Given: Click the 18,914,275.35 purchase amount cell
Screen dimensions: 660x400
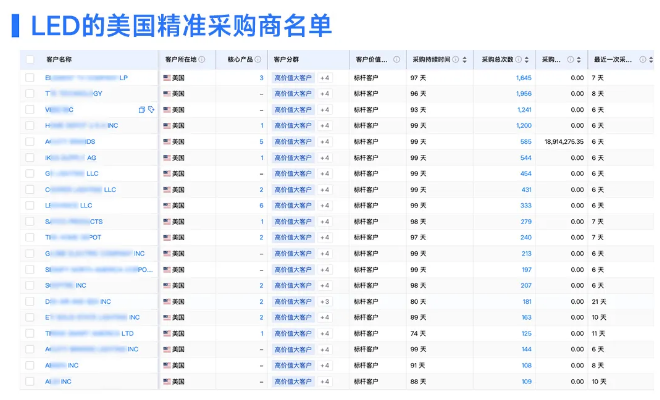Looking at the screenshot, I should 564,141.
